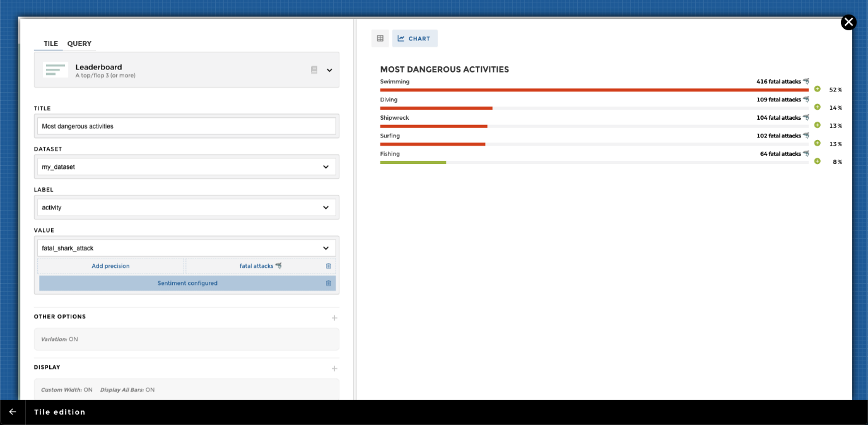This screenshot has height=425, width=868.
Task: Click the MOST DANGEROUS ACTIVITIES chart title
Action: tap(445, 69)
